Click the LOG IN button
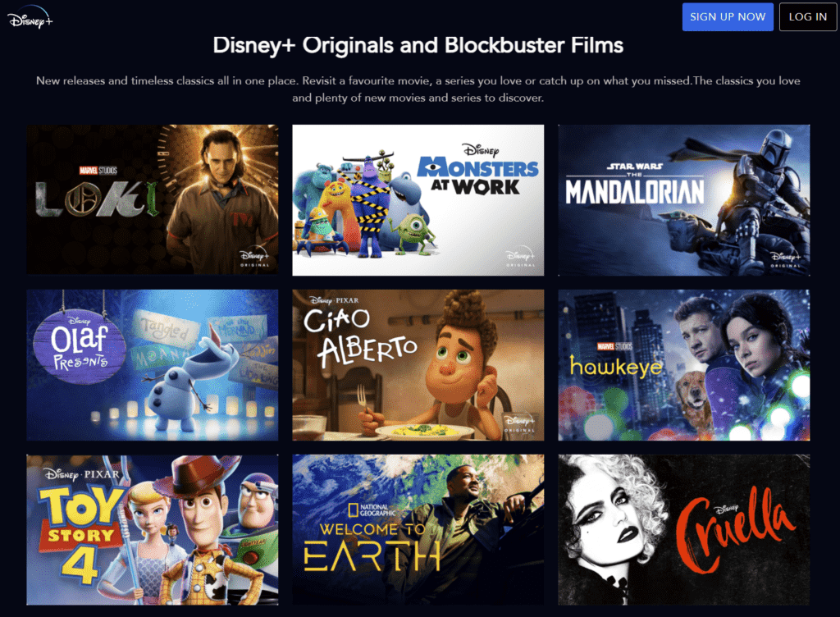840x617 pixels. [x=807, y=16]
